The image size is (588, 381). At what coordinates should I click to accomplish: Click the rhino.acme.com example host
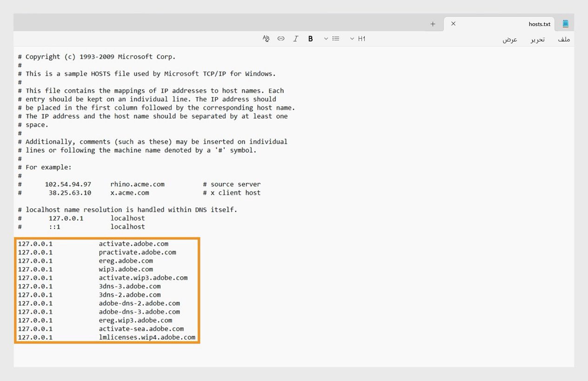coord(137,184)
